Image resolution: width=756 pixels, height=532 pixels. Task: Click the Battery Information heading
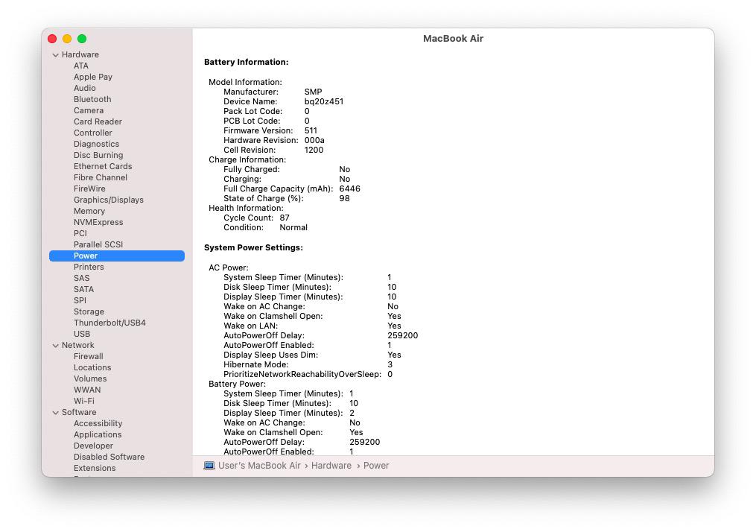pyautogui.click(x=246, y=62)
